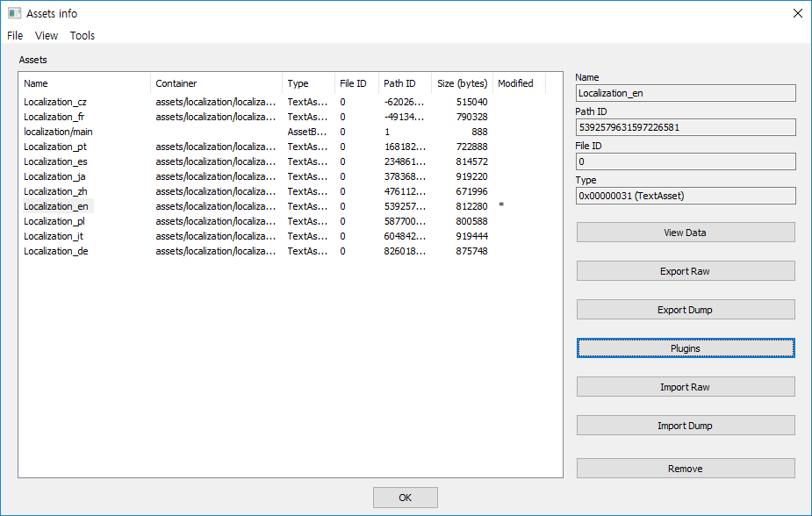Click the Export Dump button
This screenshot has height=516, width=812.
685,309
